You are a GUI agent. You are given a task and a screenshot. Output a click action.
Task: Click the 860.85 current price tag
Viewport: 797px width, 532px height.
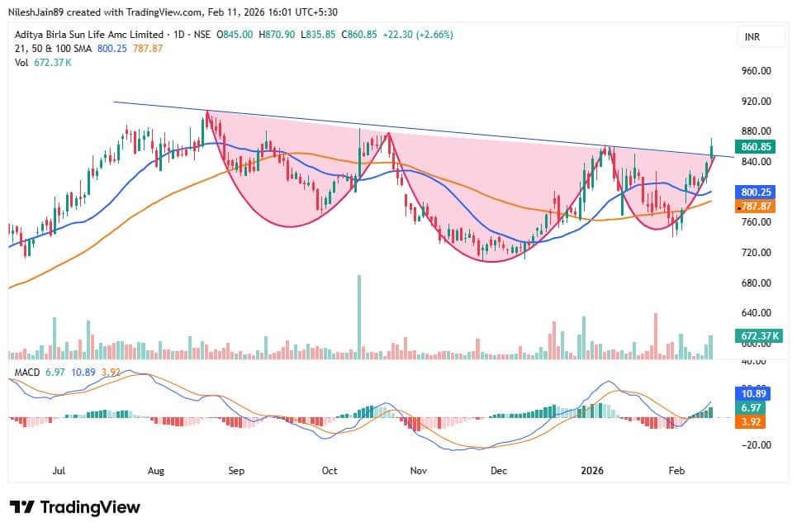[x=756, y=146]
